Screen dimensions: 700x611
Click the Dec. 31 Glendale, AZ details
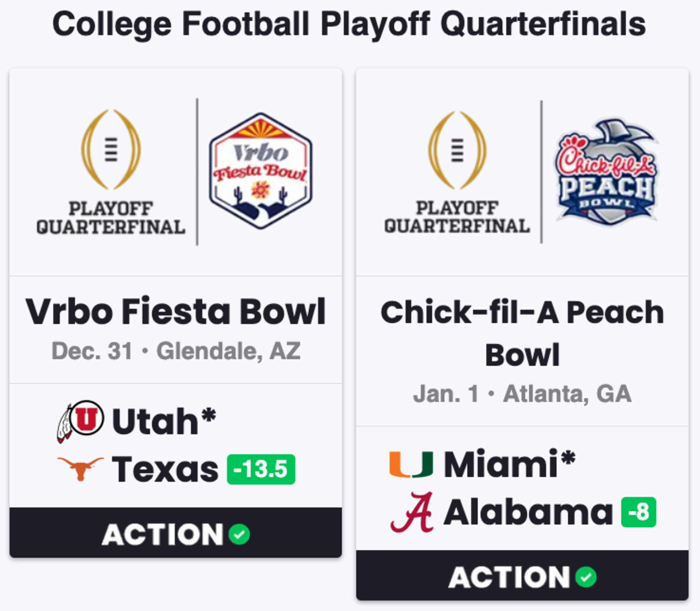tap(176, 351)
